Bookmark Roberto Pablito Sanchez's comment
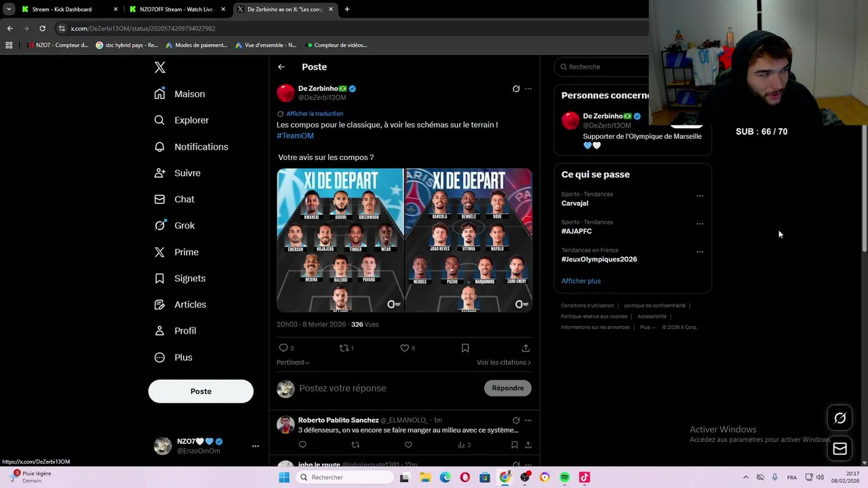Viewport: 868px width, 488px height. coord(514,445)
